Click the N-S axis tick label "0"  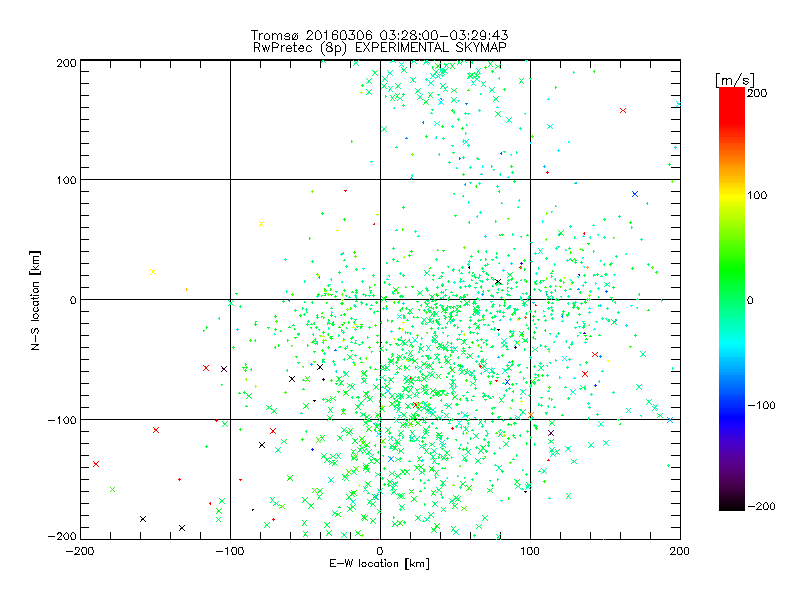coord(73,300)
